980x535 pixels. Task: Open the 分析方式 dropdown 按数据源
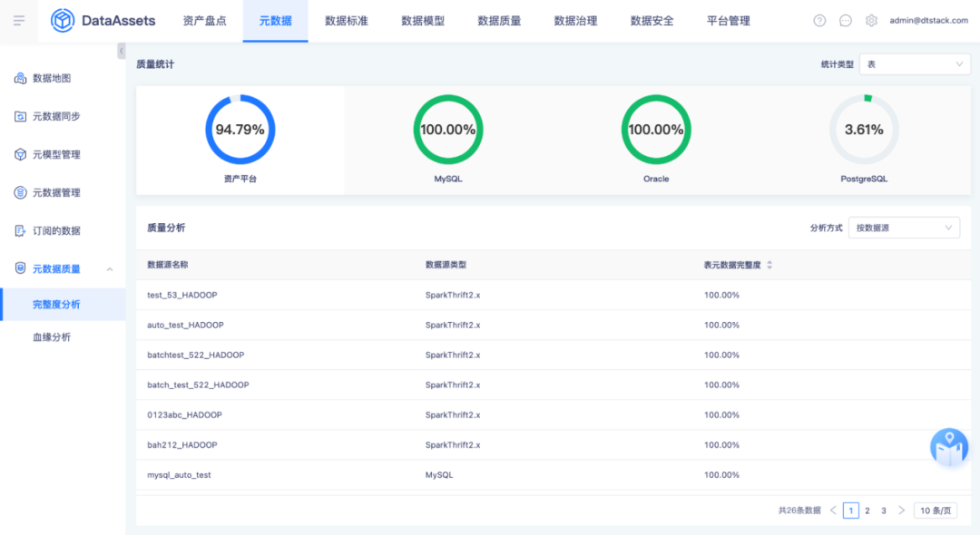click(x=904, y=228)
